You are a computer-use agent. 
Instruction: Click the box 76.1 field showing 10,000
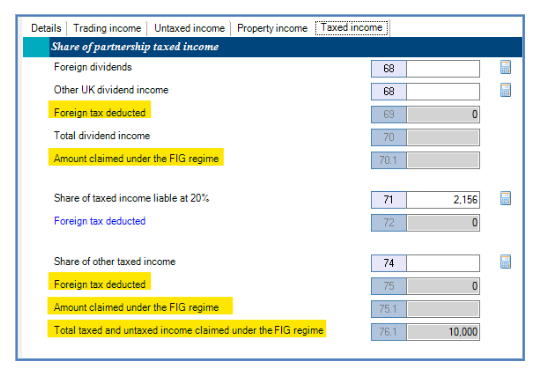coord(443,332)
